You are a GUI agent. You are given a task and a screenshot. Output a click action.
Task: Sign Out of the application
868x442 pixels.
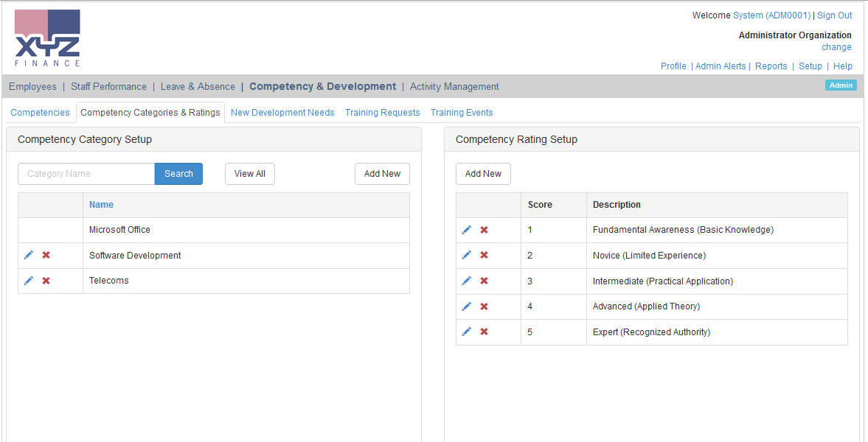tap(835, 15)
